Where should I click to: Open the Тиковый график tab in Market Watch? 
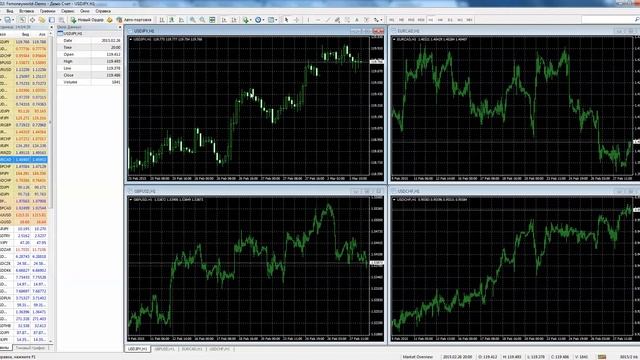(30, 348)
